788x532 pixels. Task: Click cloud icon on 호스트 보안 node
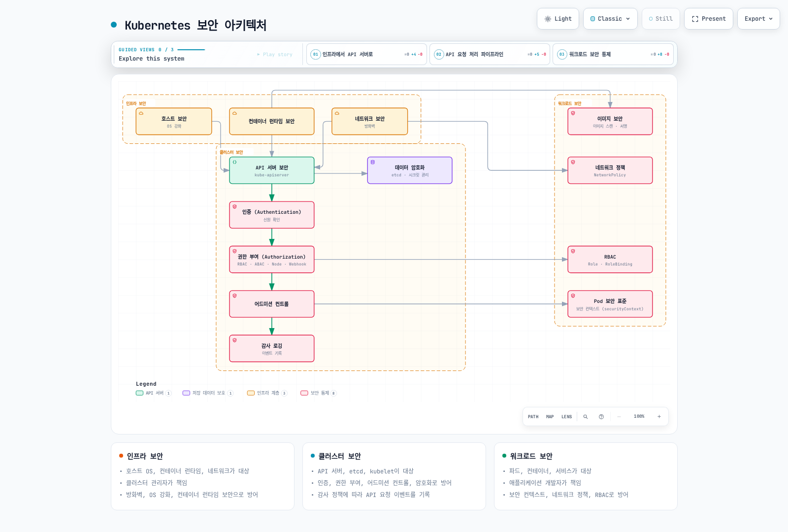click(x=141, y=113)
